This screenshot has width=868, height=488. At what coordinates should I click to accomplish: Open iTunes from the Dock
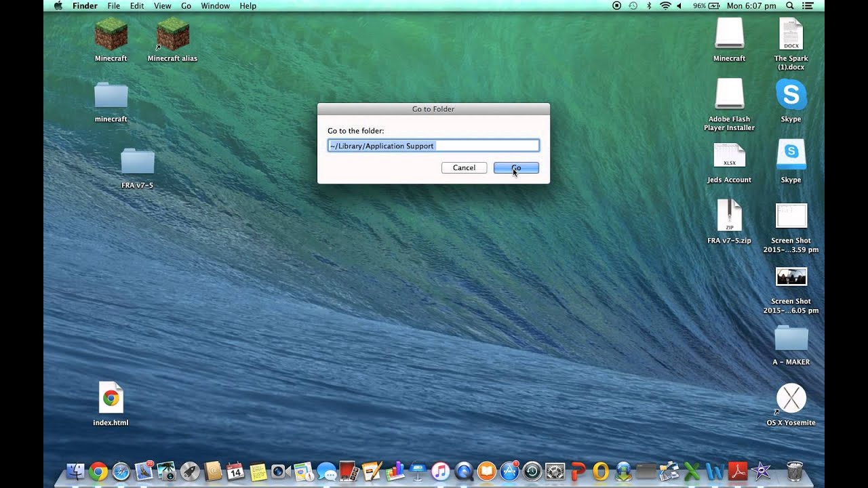click(441, 471)
